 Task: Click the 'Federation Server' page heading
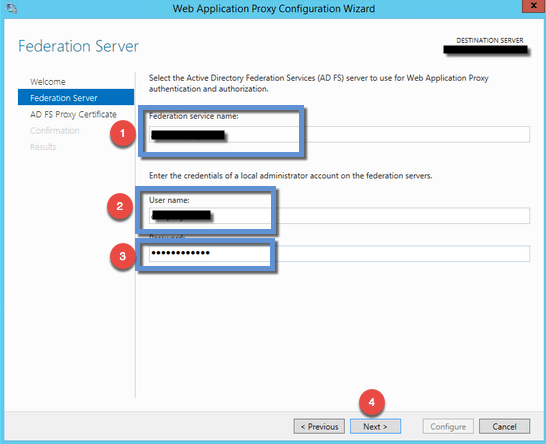[x=78, y=46]
